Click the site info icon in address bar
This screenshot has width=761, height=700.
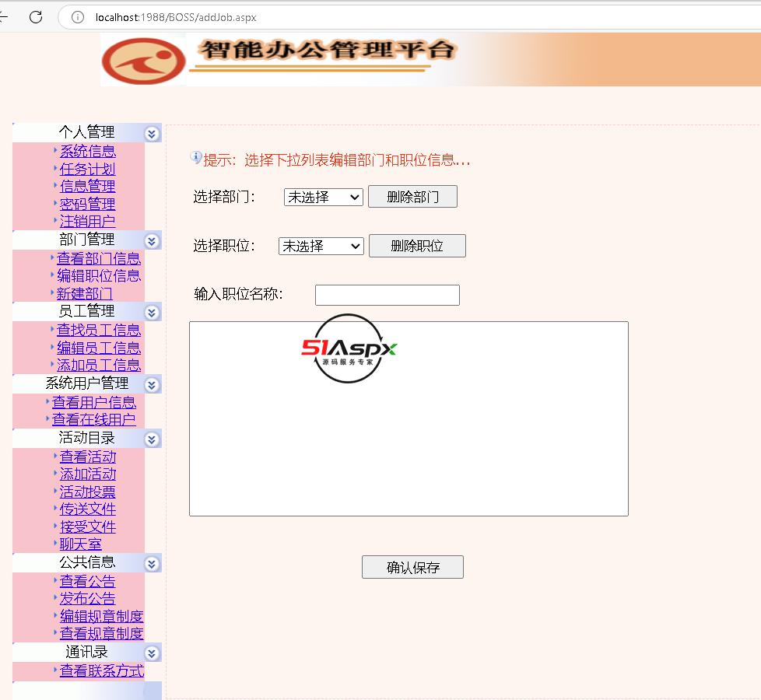pos(78,17)
